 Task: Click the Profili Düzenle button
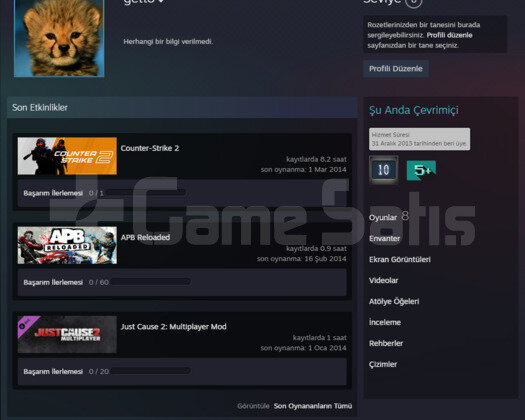point(396,69)
